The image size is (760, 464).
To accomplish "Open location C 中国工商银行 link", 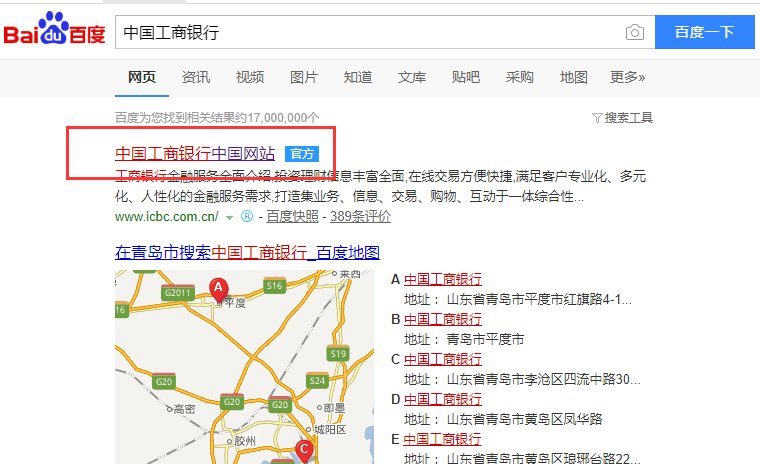I will pos(443,359).
